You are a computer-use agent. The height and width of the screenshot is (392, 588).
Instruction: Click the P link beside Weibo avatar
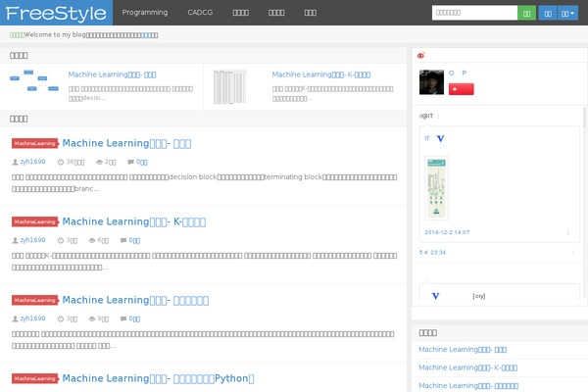click(x=465, y=73)
